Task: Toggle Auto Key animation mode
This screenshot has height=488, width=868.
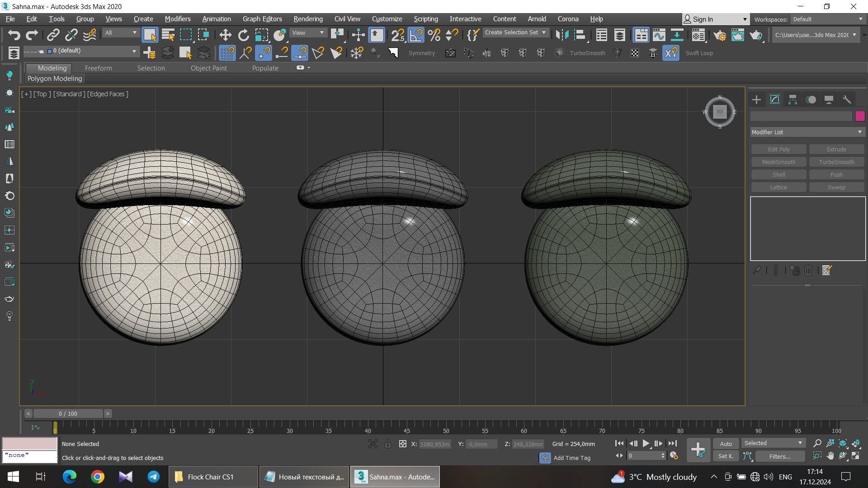Action: pyautogui.click(x=726, y=444)
